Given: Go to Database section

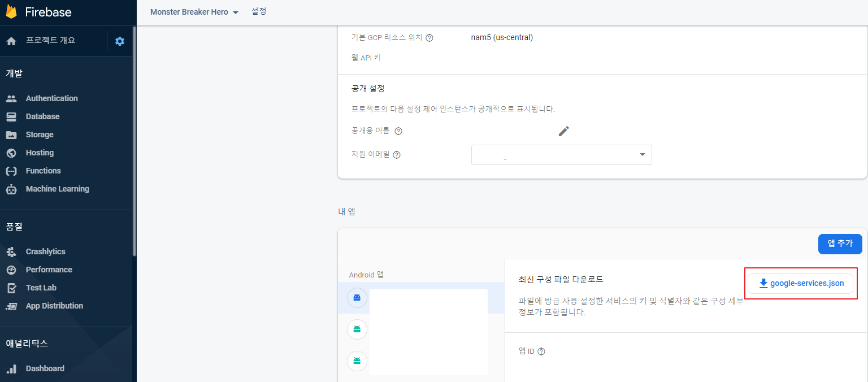Looking at the screenshot, I should (42, 116).
